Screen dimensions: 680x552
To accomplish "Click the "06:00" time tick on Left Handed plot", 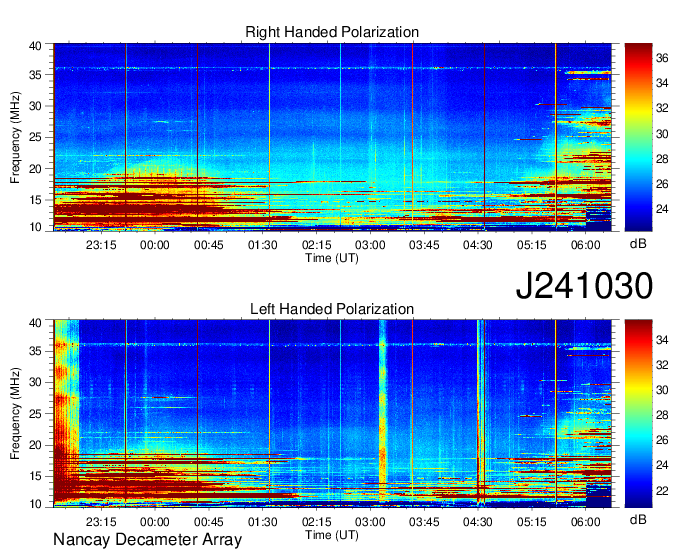I will coord(586,522).
